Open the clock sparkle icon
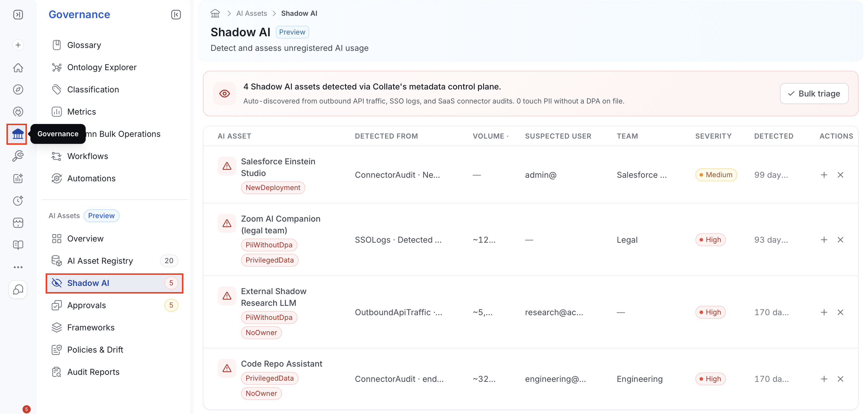868x414 pixels. [x=18, y=201]
